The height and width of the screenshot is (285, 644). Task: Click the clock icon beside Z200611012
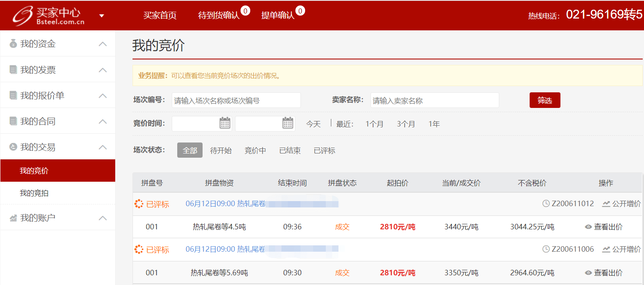coord(546,204)
